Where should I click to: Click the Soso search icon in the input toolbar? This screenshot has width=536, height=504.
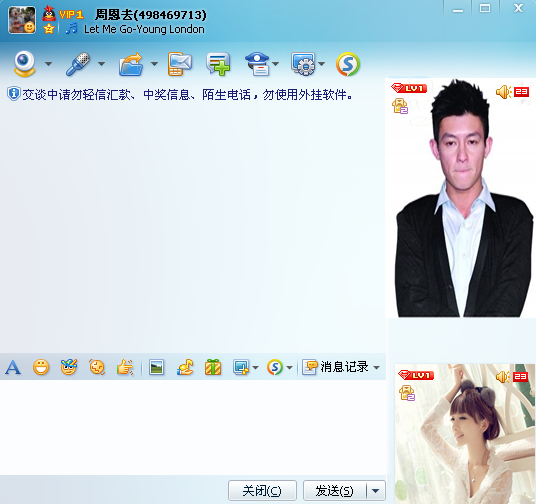tap(275, 368)
